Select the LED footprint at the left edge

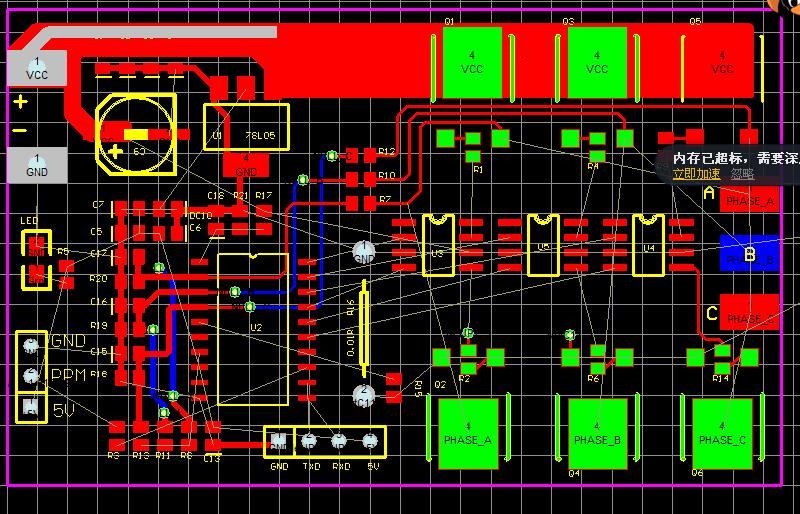click(36, 260)
